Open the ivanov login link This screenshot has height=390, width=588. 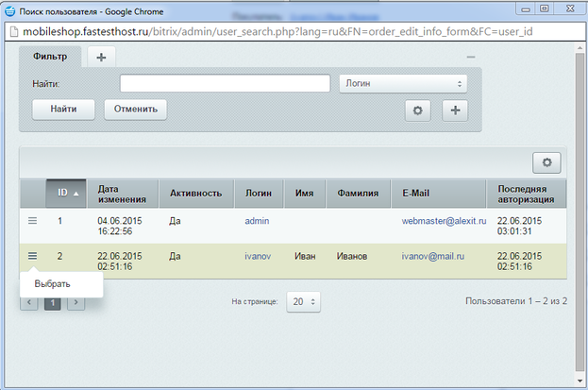point(258,256)
